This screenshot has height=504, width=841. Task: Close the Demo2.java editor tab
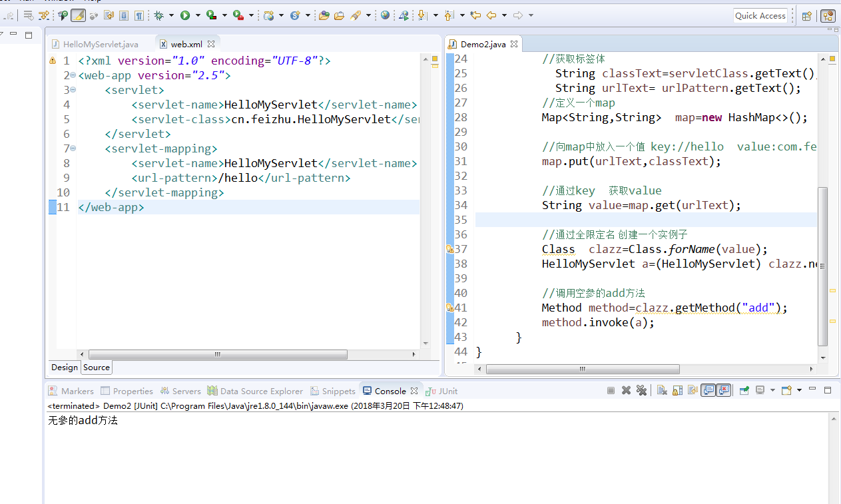[x=514, y=44]
